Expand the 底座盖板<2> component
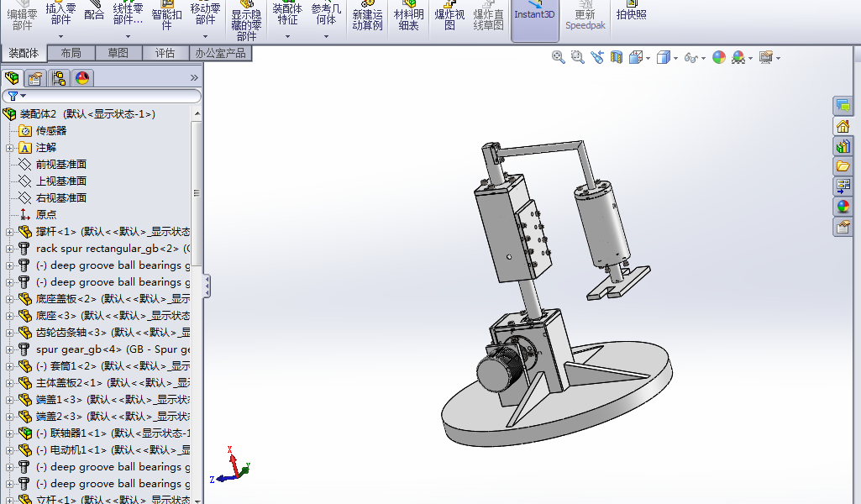The image size is (861, 504). tap(9, 299)
